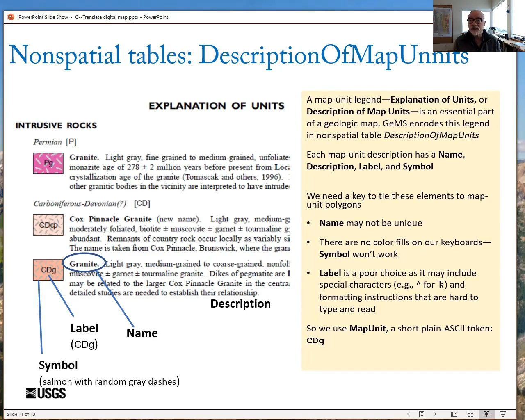Screen dimensions: 525x420
Task: Click the 'Symbol' annotation text
Action: pyautogui.click(x=58, y=365)
